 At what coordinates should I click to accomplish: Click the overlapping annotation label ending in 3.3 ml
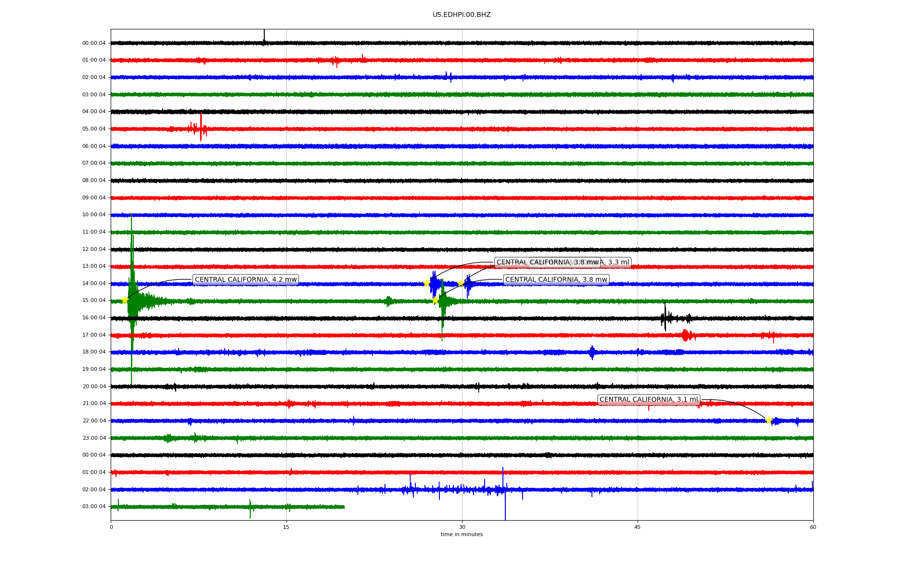coord(616,263)
